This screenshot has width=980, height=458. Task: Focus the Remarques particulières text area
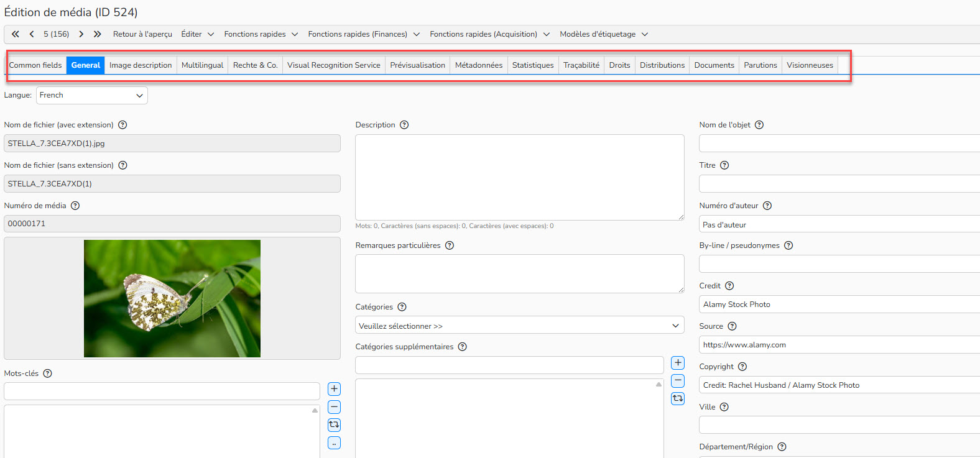tap(519, 273)
